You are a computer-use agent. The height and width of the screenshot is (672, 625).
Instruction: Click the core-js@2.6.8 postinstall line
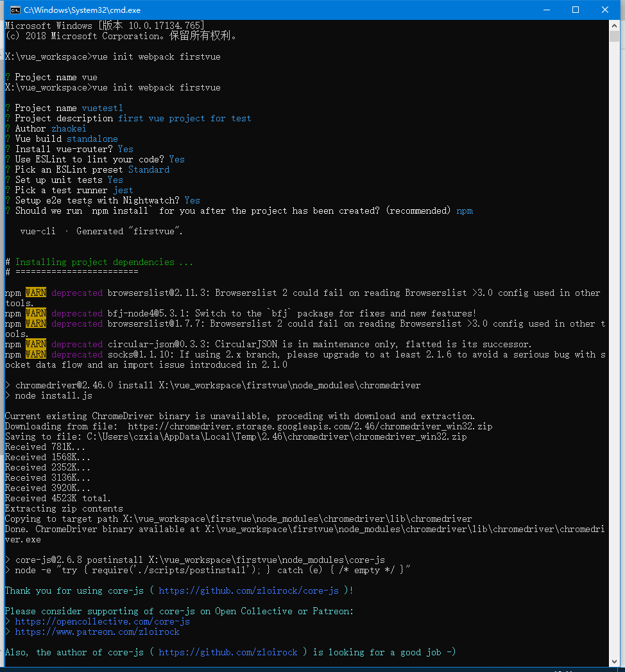[195, 560]
